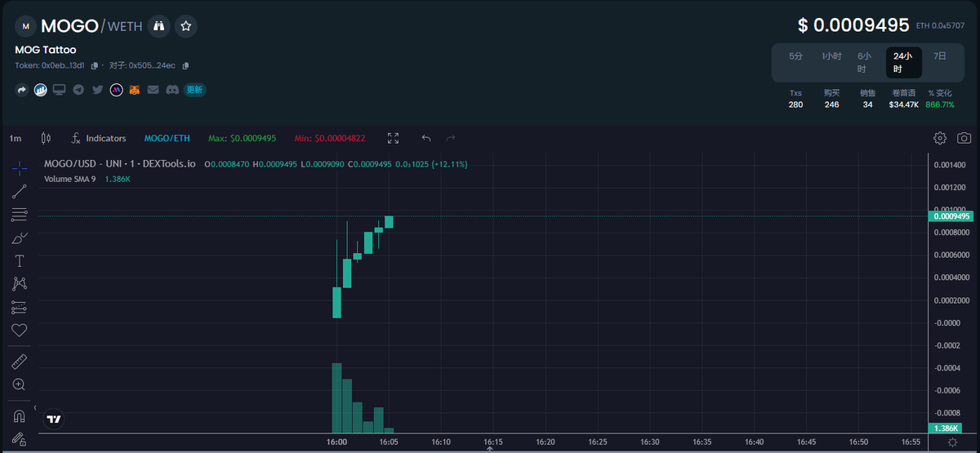
Task: Select the Text annotation tool
Action: [x=20, y=261]
